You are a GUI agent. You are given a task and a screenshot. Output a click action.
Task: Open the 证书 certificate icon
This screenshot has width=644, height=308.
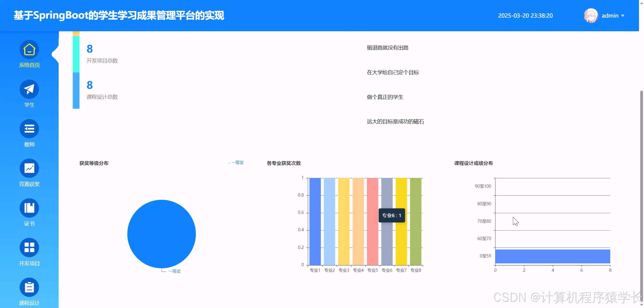click(x=29, y=208)
